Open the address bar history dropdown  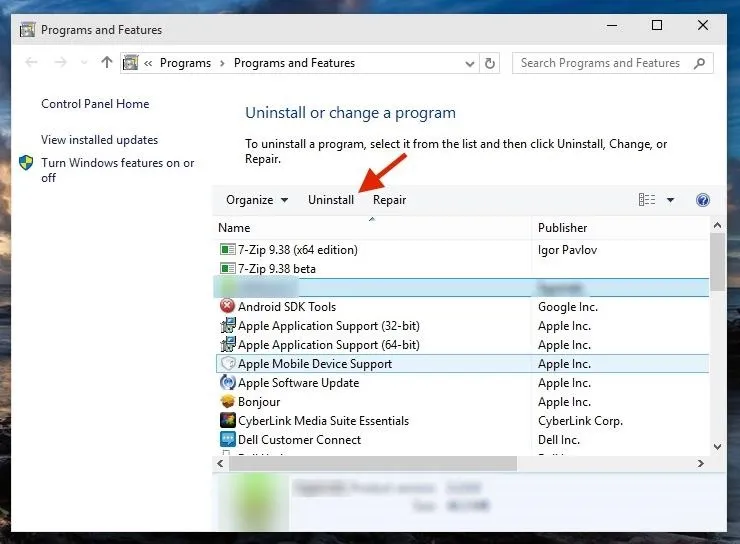(470, 64)
